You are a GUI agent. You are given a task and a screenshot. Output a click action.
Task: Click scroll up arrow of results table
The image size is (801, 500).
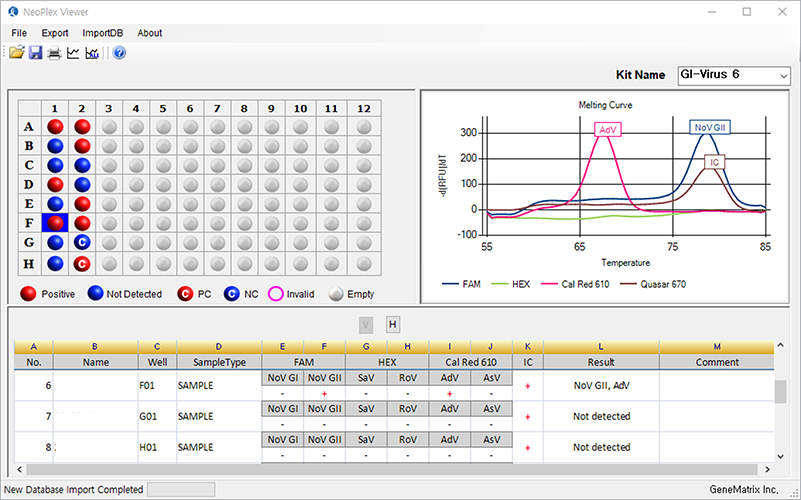781,346
